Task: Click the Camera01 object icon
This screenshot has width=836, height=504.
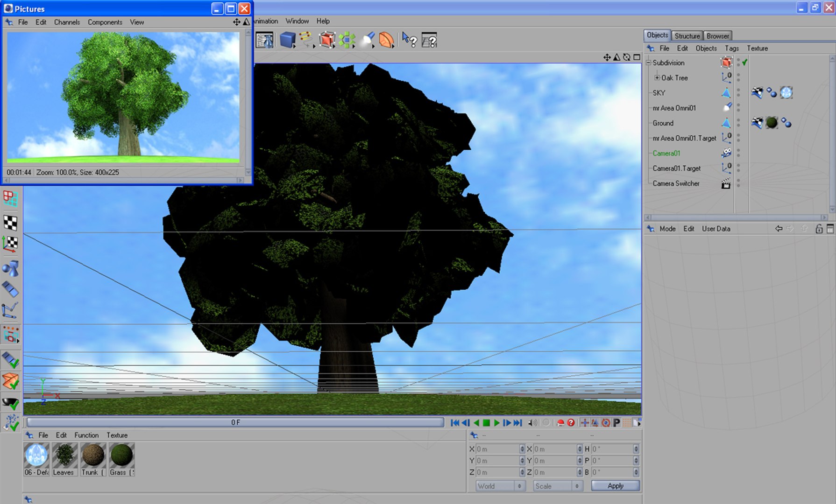Action: click(x=726, y=153)
